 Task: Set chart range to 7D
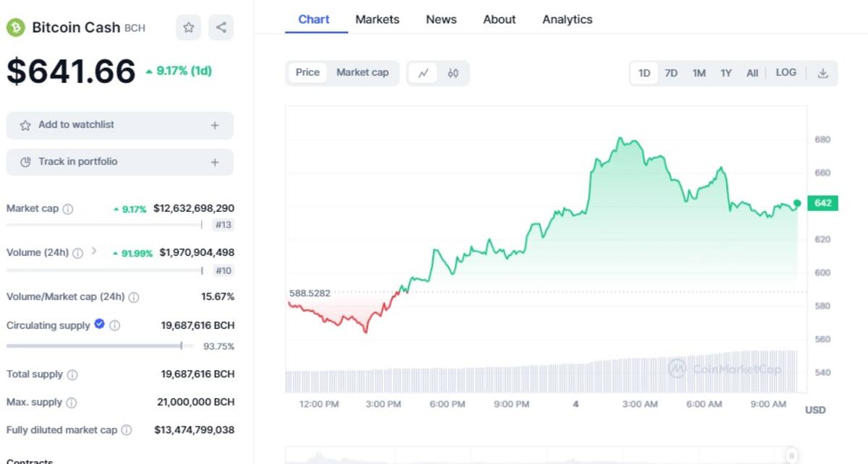671,73
